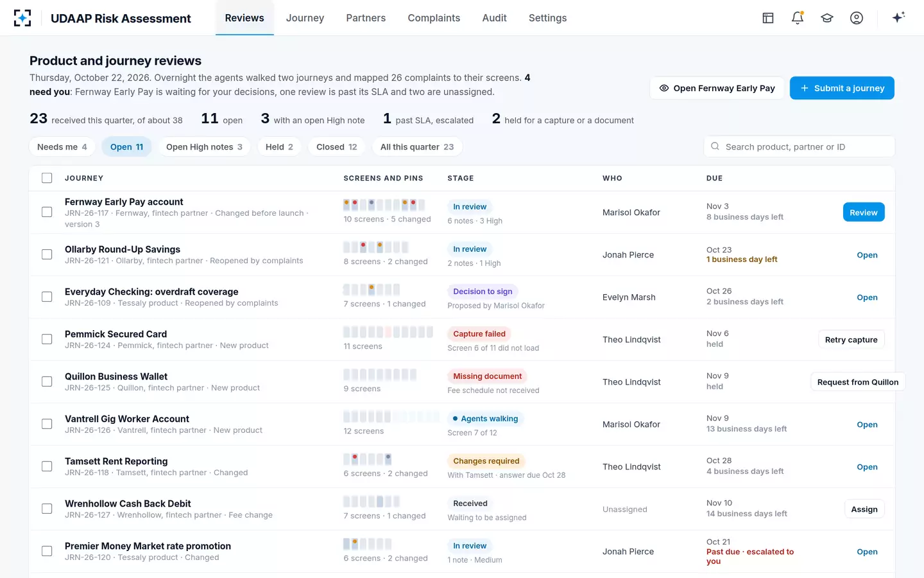Click Review button for Fernway Early Pay

point(864,213)
